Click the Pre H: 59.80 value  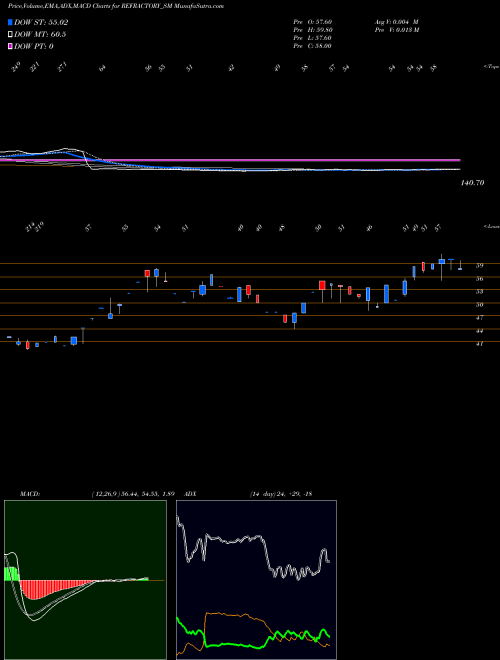[312, 30]
